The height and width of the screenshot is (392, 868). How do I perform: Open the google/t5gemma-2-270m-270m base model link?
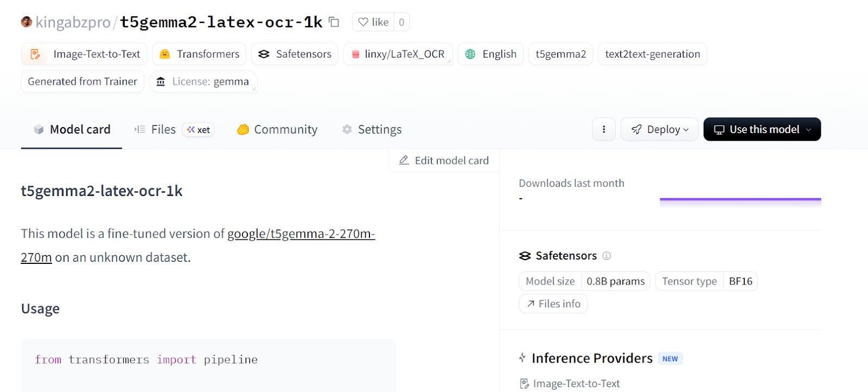point(301,234)
